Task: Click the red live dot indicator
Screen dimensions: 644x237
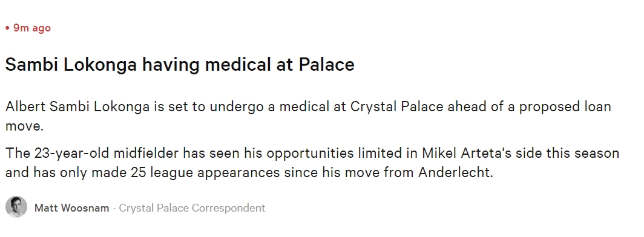Action: point(7,28)
